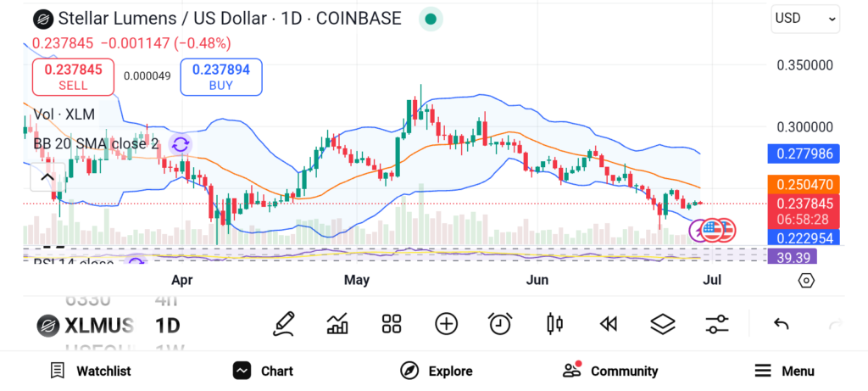Tap the SELL 0.237845 button
868x391 pixels.
[x=73, y=77]
